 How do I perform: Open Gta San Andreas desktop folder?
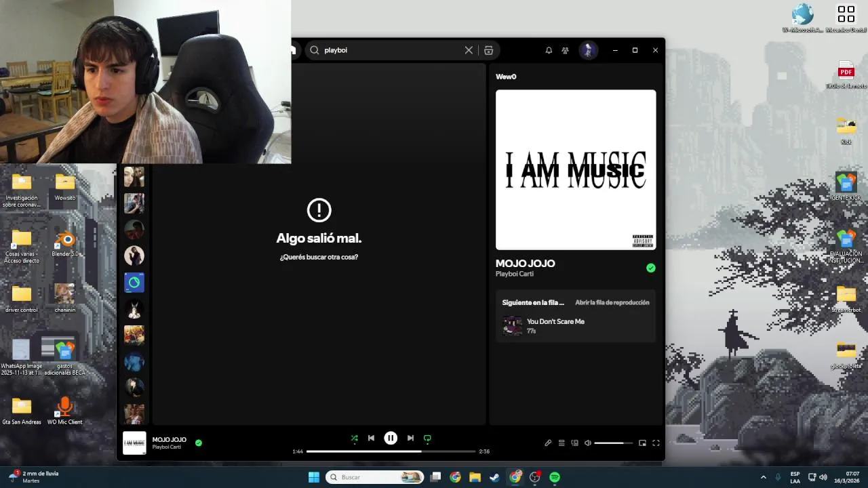[22, 411]
